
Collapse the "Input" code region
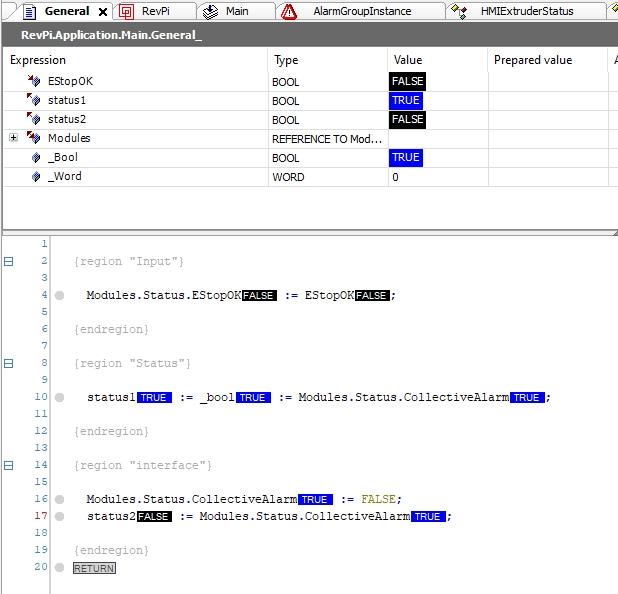tap(9, 261)
